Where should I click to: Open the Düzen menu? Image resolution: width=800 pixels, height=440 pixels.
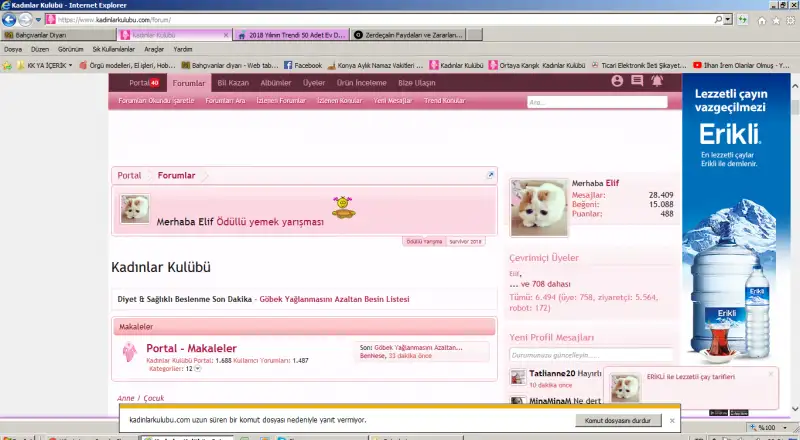coord(40,50)
